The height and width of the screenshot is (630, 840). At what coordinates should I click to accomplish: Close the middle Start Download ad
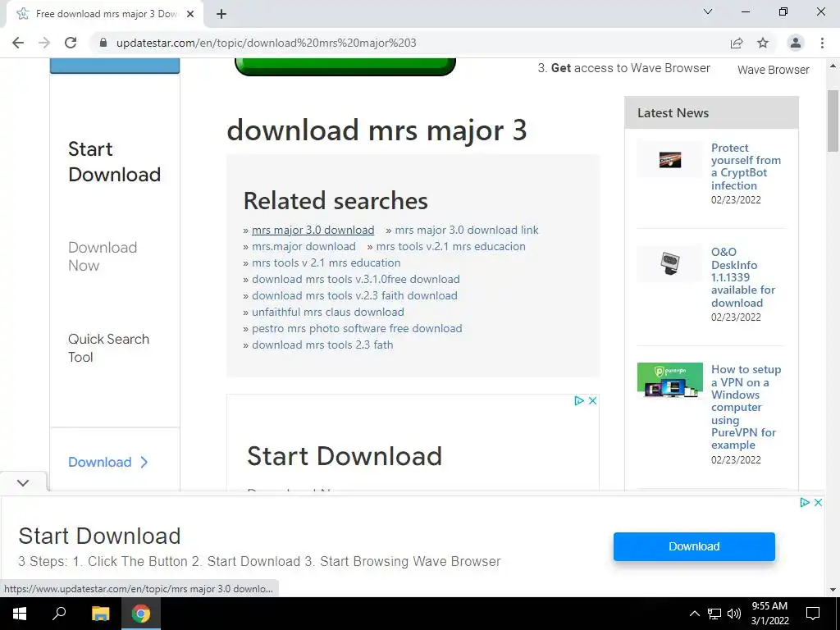pos(592,400)
